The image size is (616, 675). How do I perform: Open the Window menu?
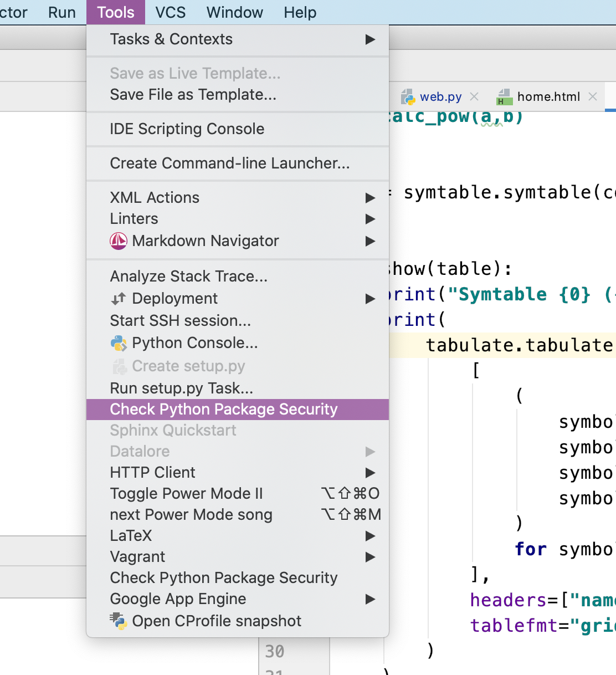[x=234, y=12]
